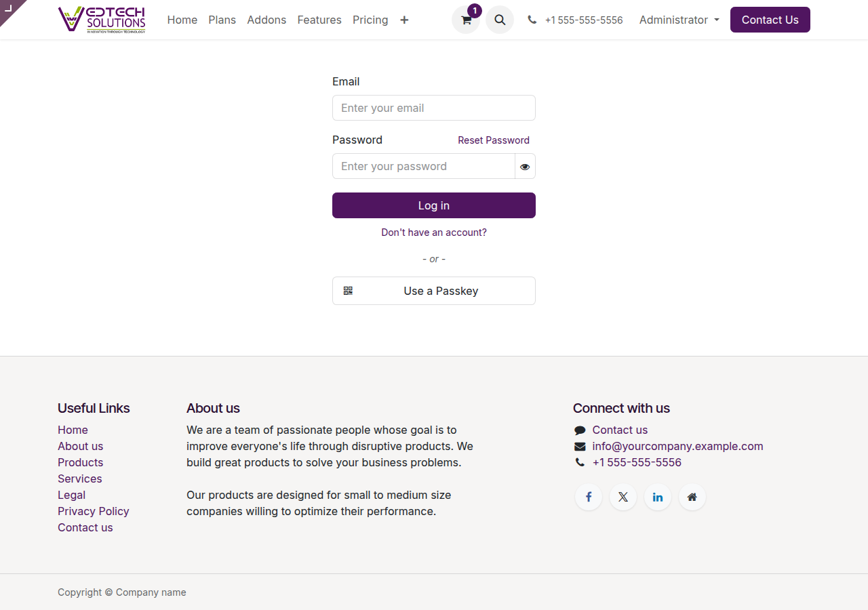Visit the LinkedIn social icon
868x610 pixels.
pos(657,497)
